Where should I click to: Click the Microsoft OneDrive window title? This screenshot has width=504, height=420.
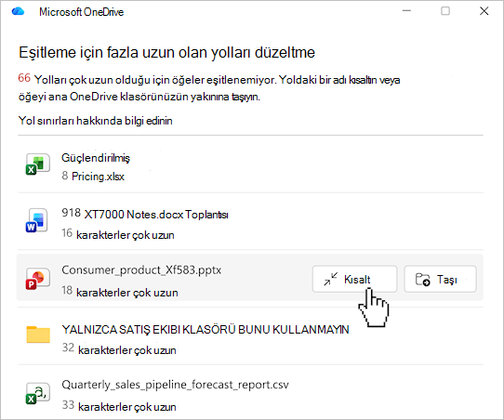[81, 12]
